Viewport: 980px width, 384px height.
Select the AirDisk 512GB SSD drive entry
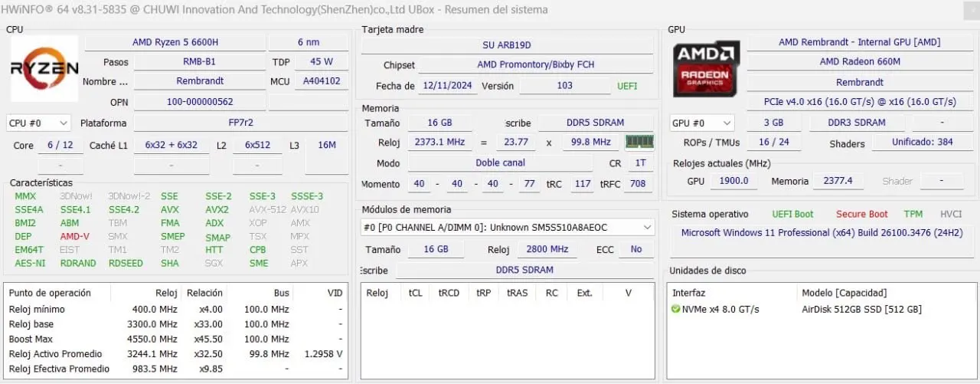tap(861, 310)
